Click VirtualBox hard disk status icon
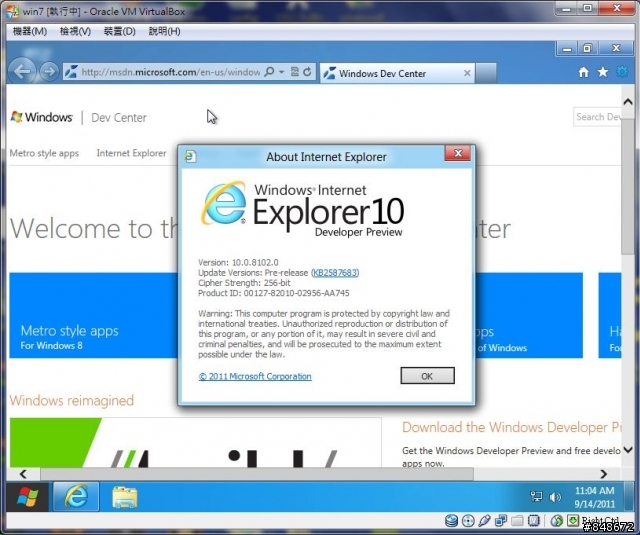Viewport: 640px width, 535px height. click(x=451, y=520)
